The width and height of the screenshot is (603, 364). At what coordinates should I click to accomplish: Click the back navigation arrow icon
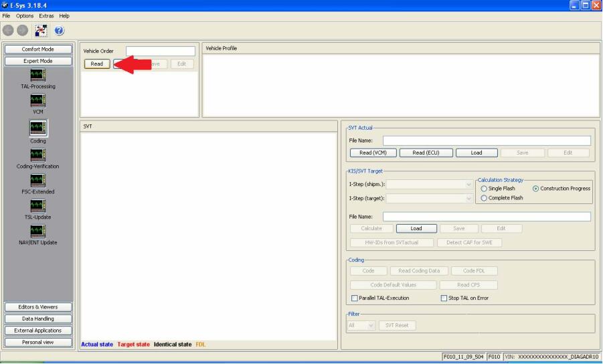8,30
